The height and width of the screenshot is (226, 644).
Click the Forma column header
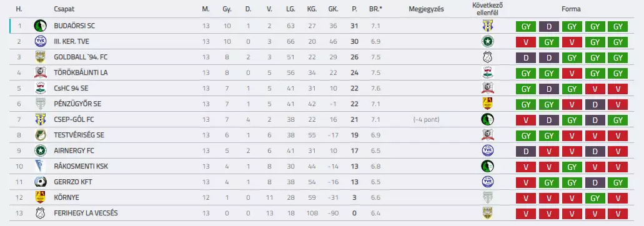tap(572, 9)
